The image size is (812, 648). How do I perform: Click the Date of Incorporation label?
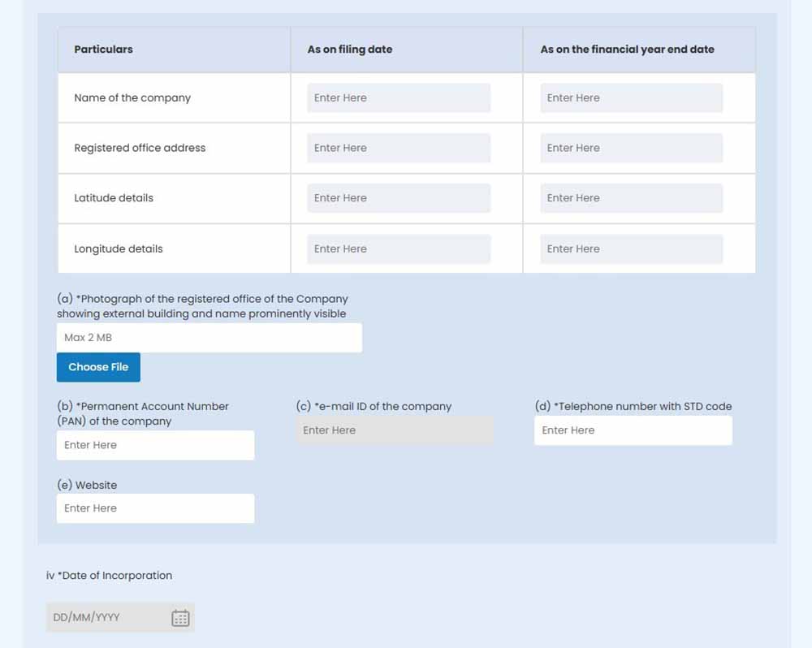click(110, 576)
